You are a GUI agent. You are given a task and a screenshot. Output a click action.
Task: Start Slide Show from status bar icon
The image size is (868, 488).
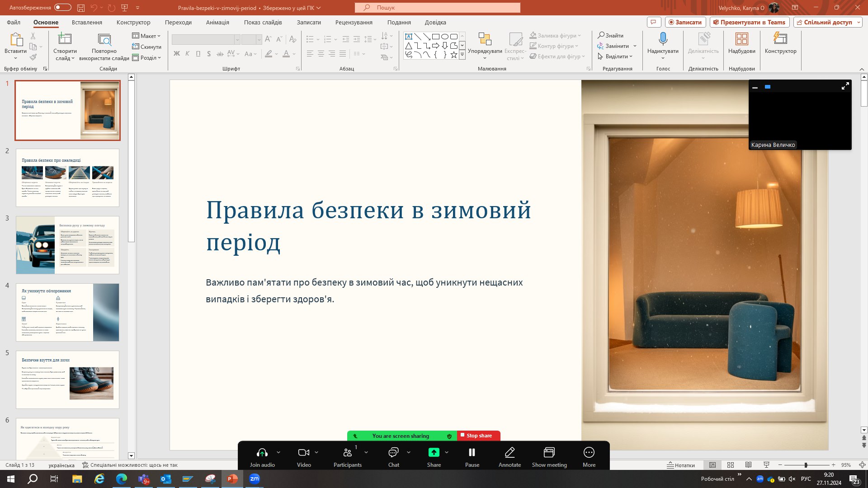click(x=766, y=465)
